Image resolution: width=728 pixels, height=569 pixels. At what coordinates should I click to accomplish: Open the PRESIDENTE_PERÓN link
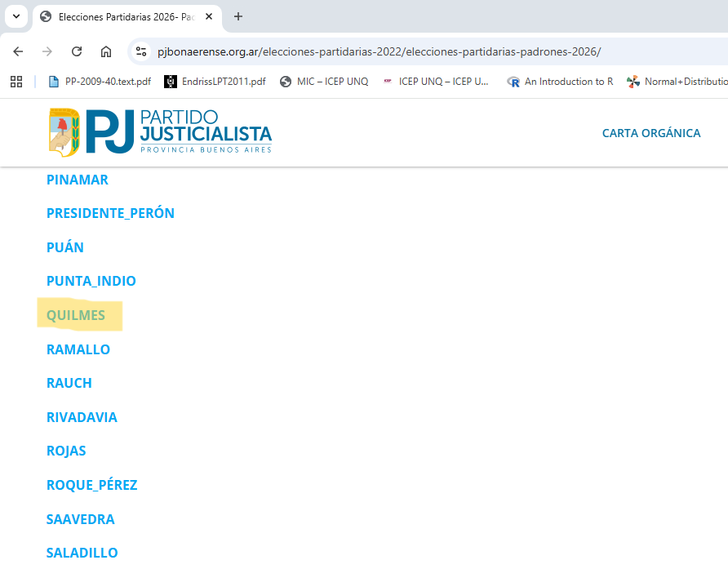tap(110, 213)
